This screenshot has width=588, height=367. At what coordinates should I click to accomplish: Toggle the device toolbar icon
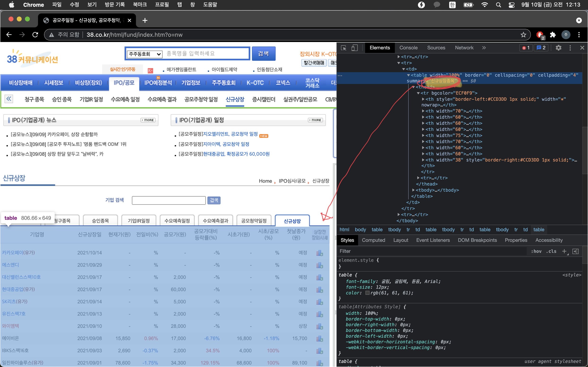[x=355, y=48]
